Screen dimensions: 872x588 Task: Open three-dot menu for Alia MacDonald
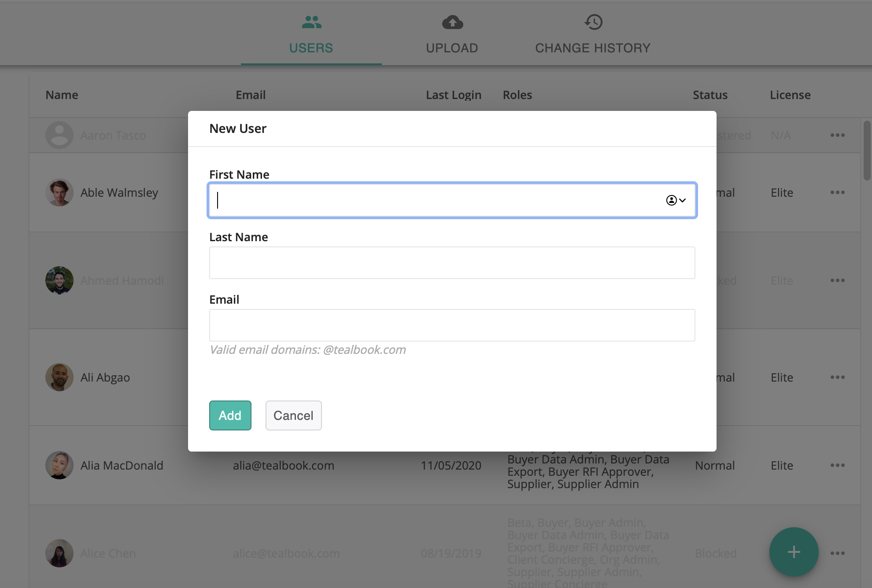pos(837,465)
